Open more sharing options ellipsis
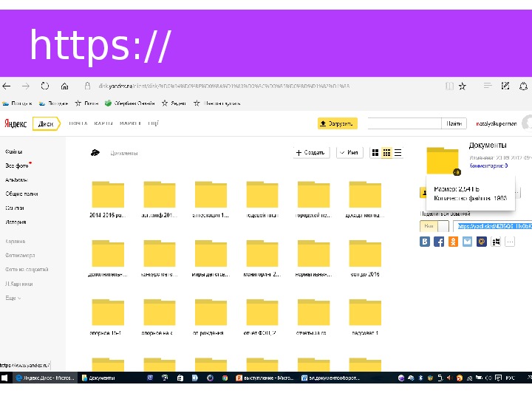 [510, 242]
